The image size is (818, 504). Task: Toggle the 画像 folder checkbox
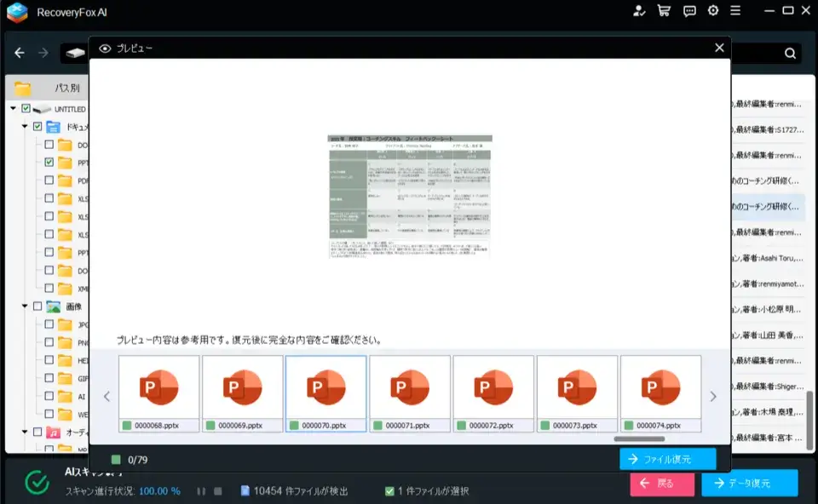(37, 306)
